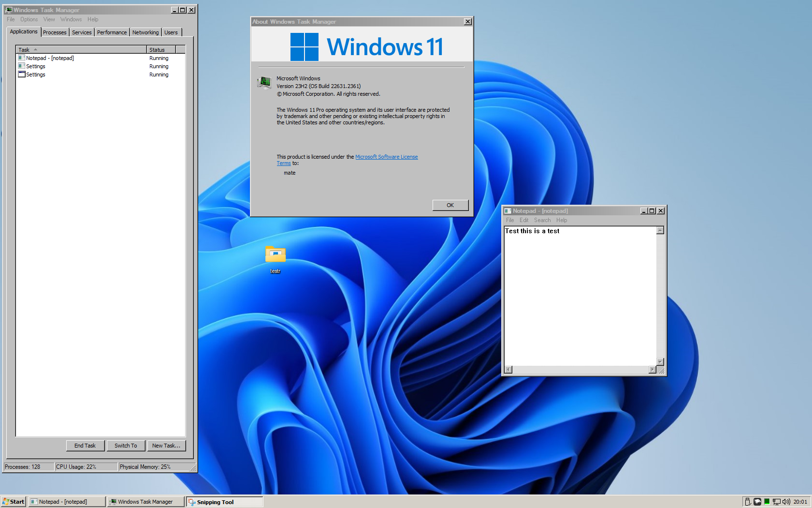The width and height of the screenshot is (812, 508).
Task: Minimize the Windows Task Manager window
Action: coord(174,10)
